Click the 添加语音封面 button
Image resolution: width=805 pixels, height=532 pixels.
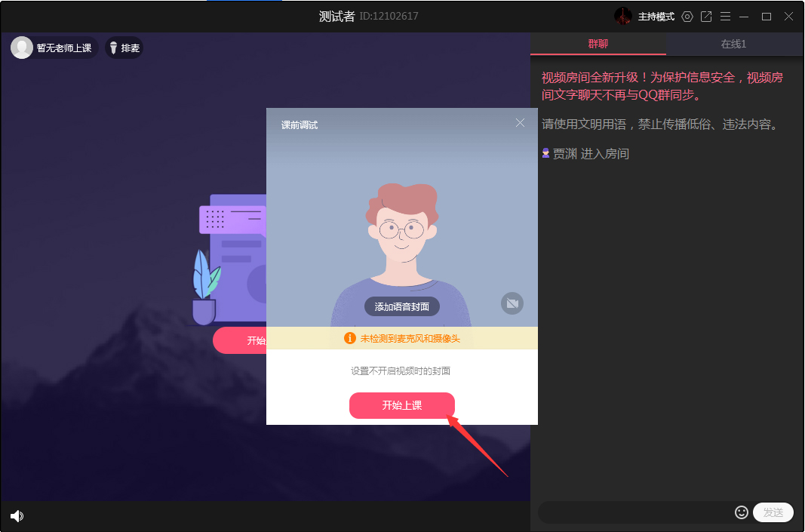[x=401, y=306]
